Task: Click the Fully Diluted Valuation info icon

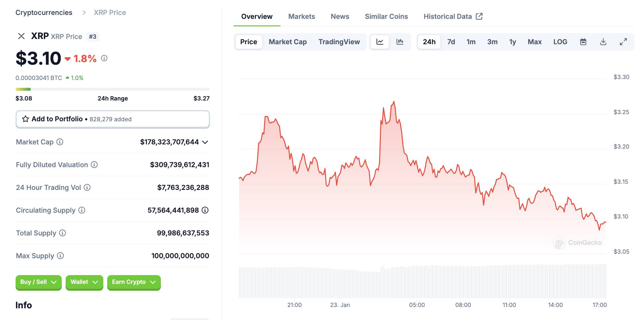Action: 94,165
